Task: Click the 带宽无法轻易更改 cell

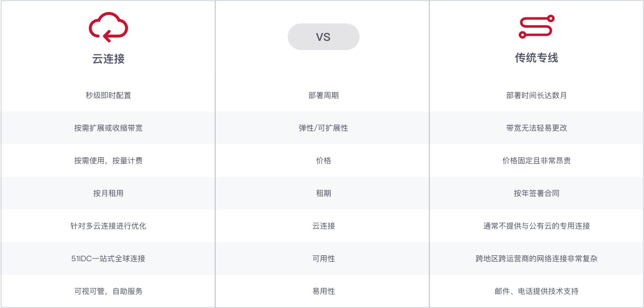Action: [x=536, y=128]
